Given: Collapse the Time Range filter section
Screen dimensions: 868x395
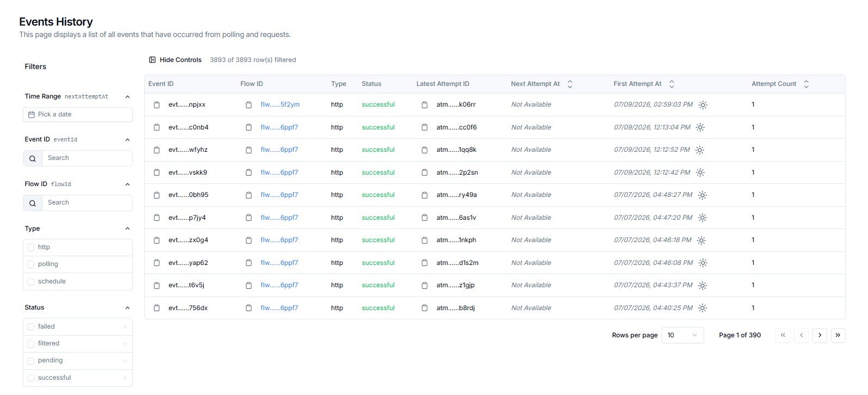Looking at the screenshot, I should (127, 97).
